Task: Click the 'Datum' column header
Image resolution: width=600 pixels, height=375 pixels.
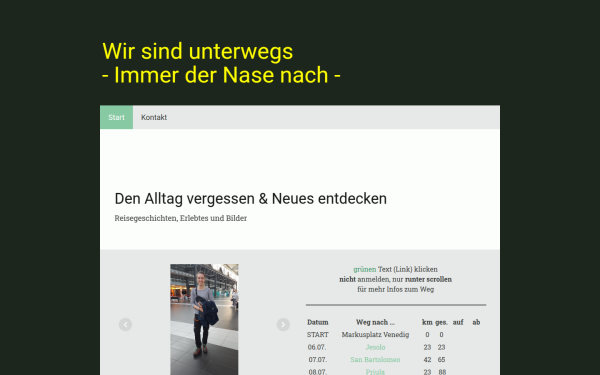Action: coord(318,322)
